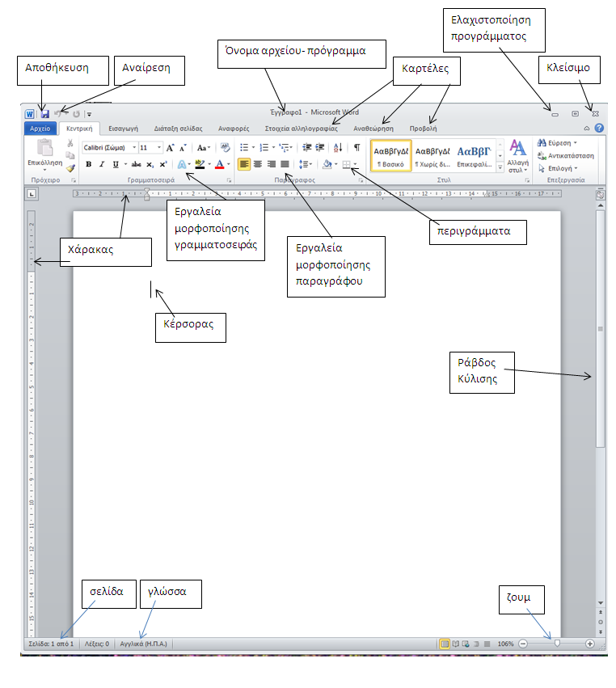The width and height of the screenshot is (616, 688).
Task: Click the vertical scrollbar thumb
Action: click(x=600, y=329)
